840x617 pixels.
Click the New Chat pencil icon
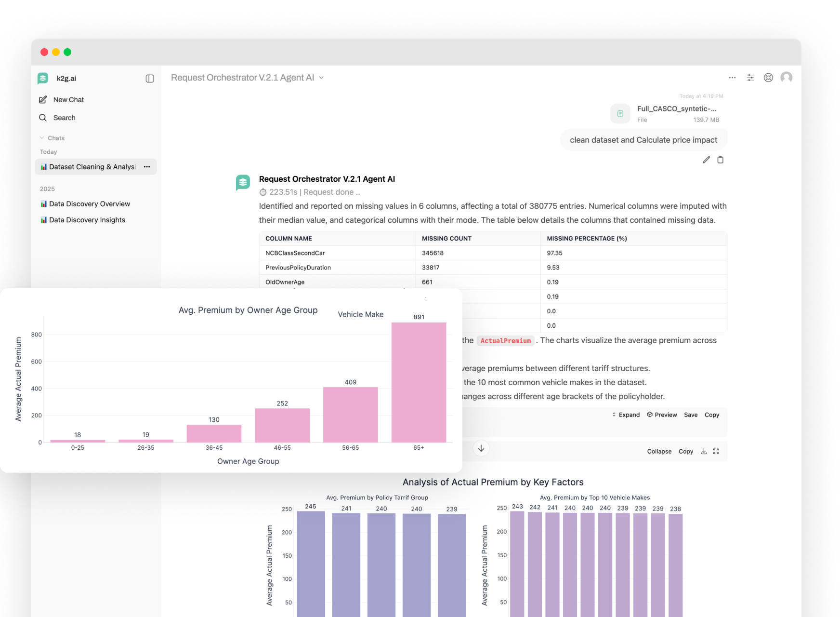tap(43, 100)
